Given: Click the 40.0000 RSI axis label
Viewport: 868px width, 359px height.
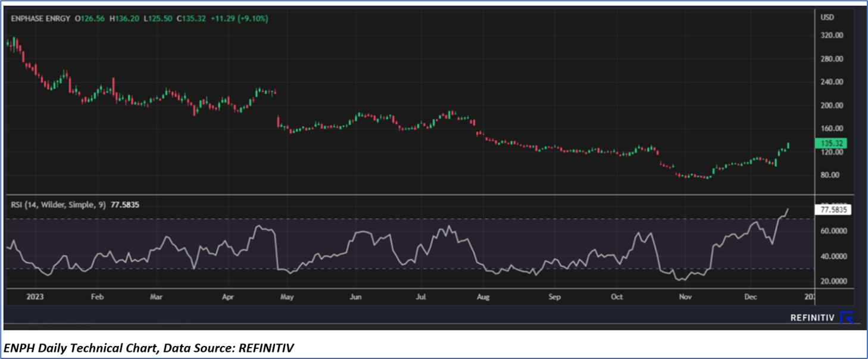Looking at the screenshot, I should 834,257.
